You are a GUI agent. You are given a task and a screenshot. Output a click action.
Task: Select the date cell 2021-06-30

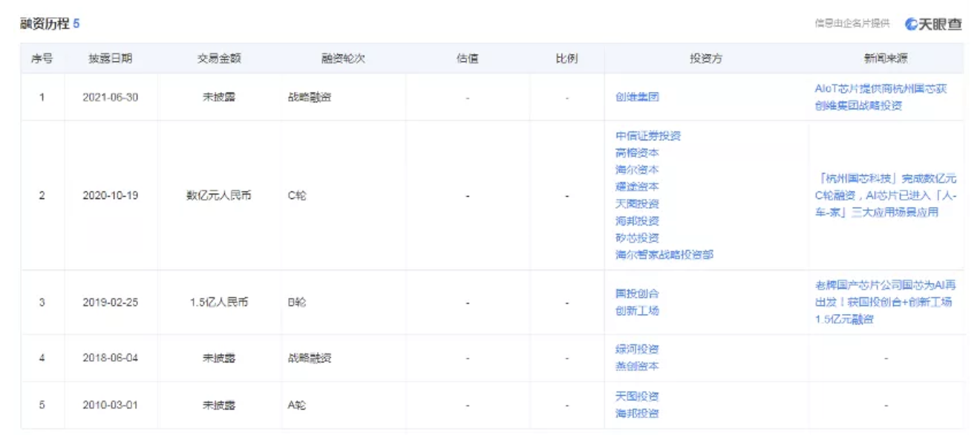[x=111, y=97]
